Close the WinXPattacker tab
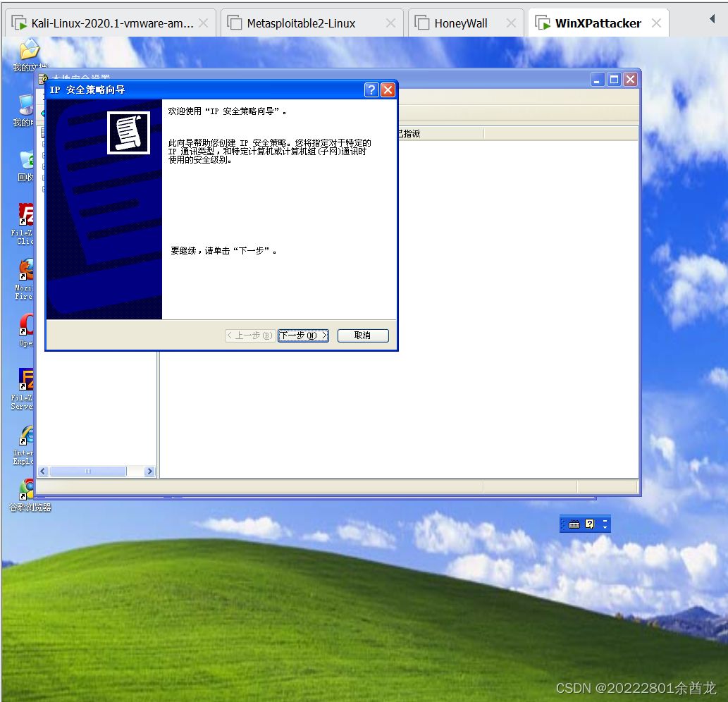Viewport: 728px width, 702px height. (x=656, y=23)
